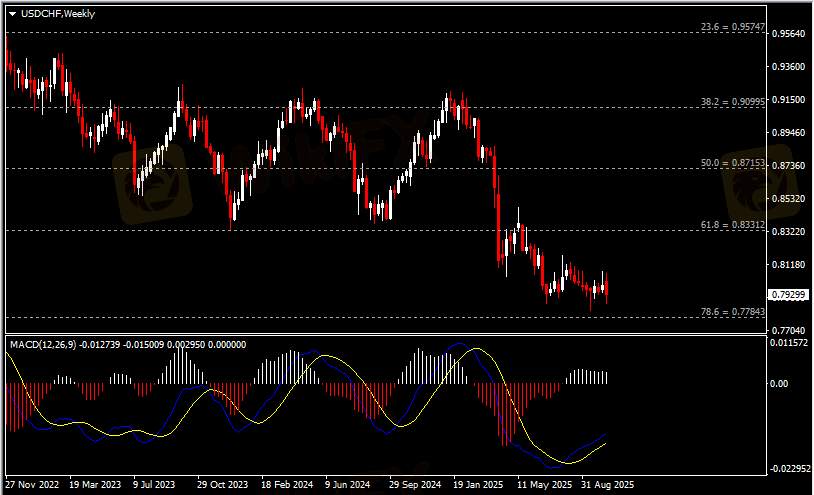The height and width of the screenshot is (495, 814).
Task: Click the USDCHF,Weekly chart title
Action: coord(58,14)
